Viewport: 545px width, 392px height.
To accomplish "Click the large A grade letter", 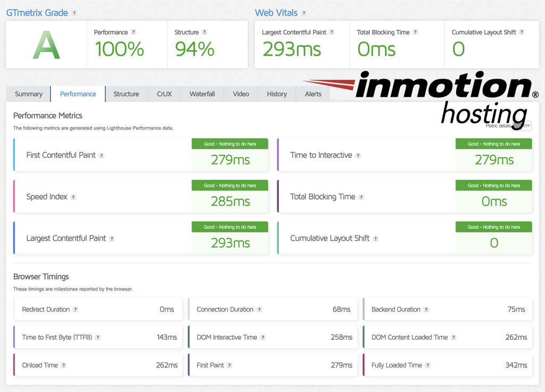I will coord(46,45).
